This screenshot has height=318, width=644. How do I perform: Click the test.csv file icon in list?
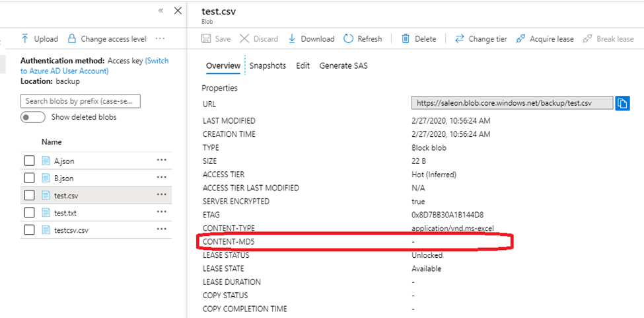click(x=46, y=196)
